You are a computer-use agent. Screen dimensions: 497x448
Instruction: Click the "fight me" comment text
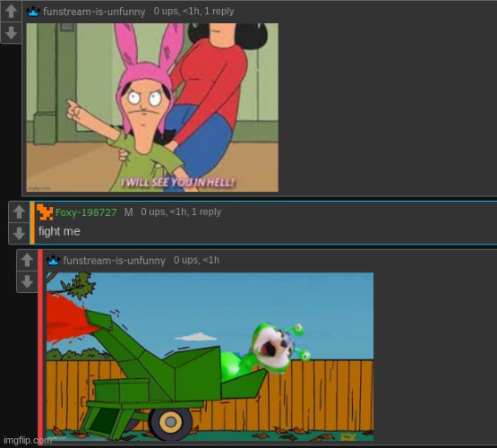59,231
